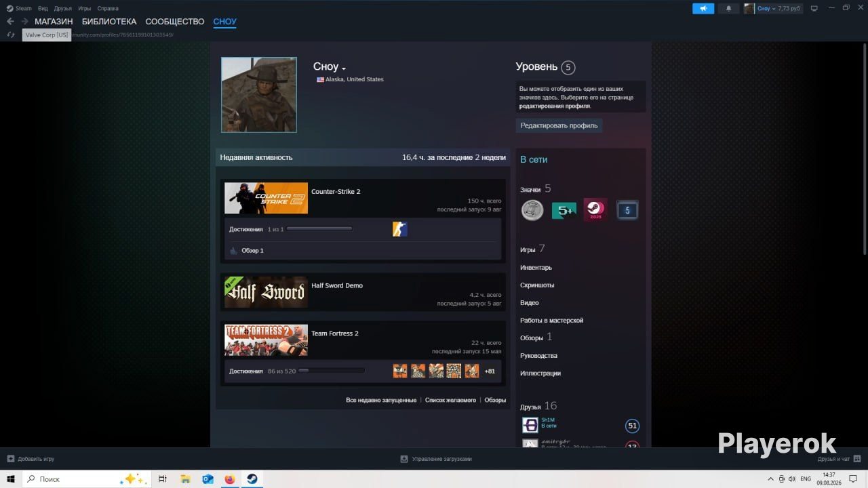Open the Steam 2023 replay badge
Image resolution: width=868 pixels, height=488 pixels.
click(595, 210)
